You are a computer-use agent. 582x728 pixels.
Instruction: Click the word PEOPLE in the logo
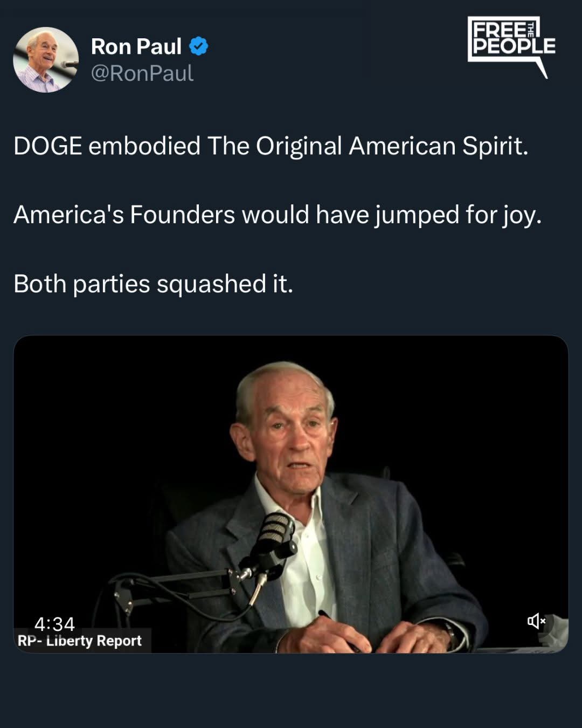pos(514,47)
